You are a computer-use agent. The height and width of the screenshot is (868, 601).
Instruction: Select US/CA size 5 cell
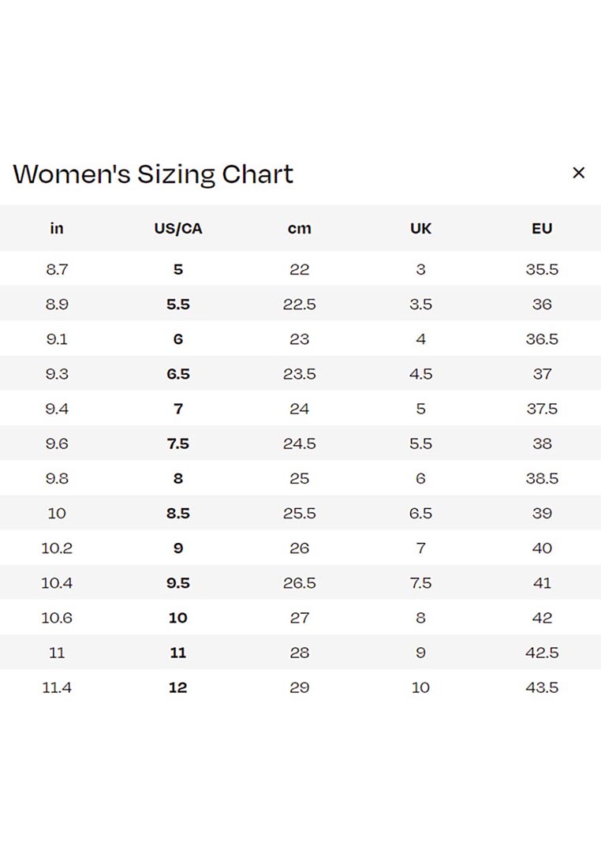(x=178, y=269)
